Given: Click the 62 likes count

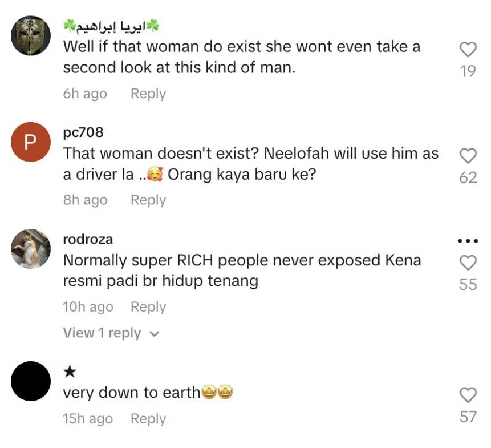Looking at the screenshot, I should point(468,178).
